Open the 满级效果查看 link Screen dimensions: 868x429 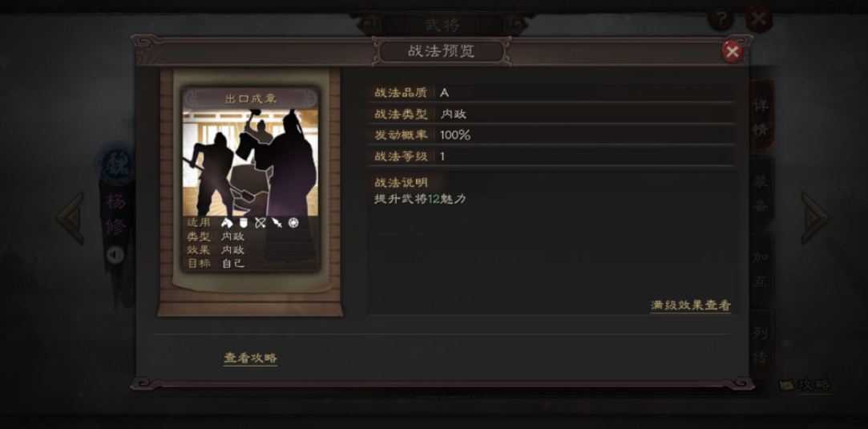point(691,306)
